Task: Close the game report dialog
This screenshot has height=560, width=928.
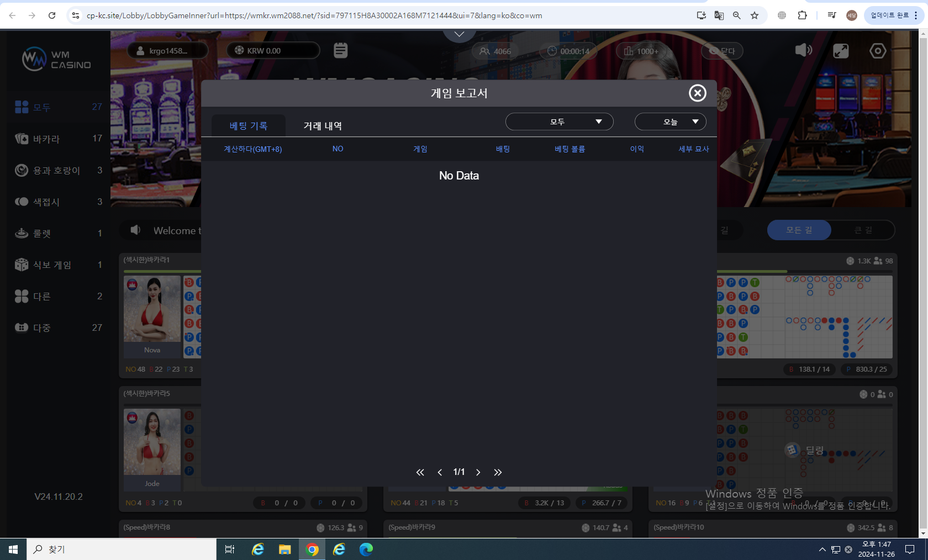Action: (x=697, y=93)
